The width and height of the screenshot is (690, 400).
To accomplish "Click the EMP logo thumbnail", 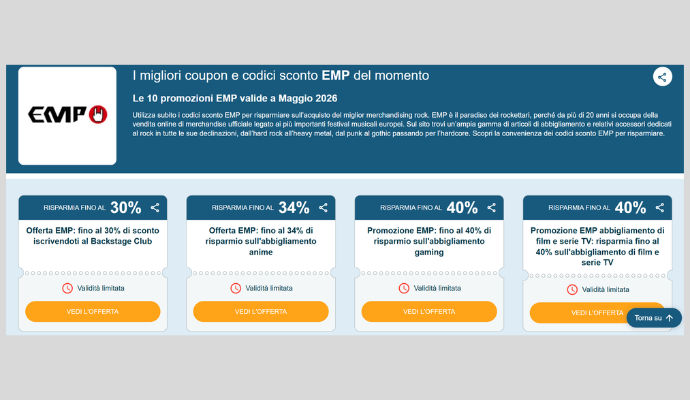I will click(x=67, y=116).
